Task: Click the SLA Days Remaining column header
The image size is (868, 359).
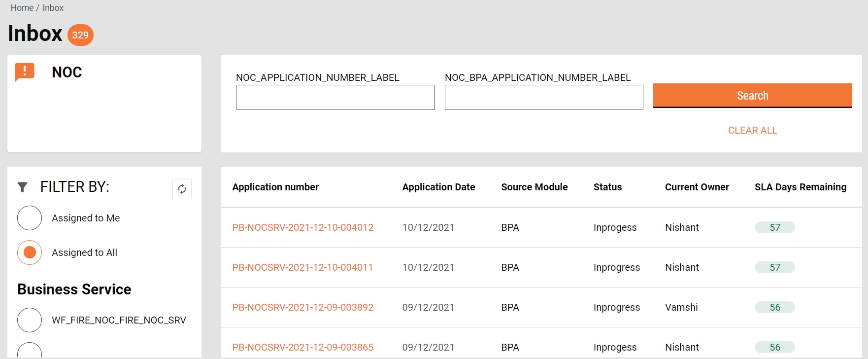Action: point(800,187)
